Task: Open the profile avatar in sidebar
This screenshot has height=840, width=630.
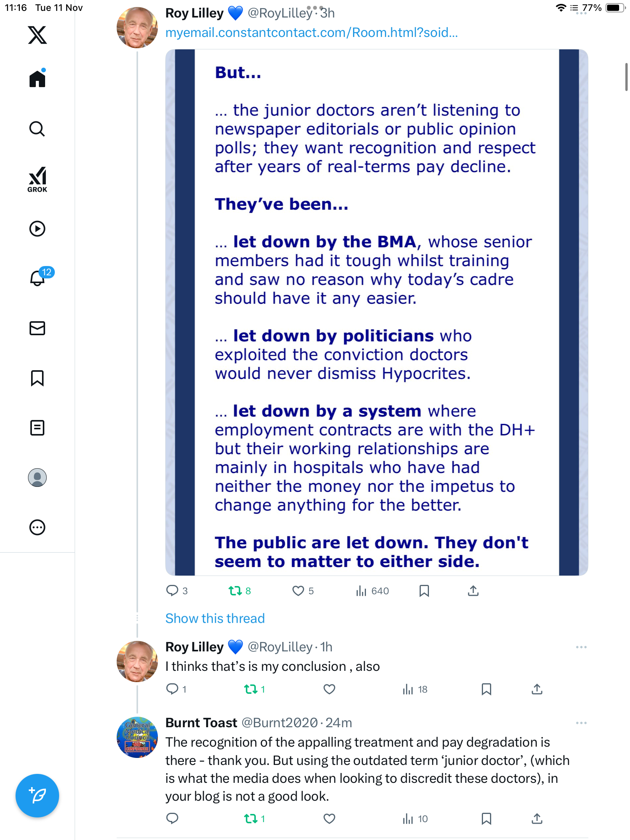Action: point(37,478)
